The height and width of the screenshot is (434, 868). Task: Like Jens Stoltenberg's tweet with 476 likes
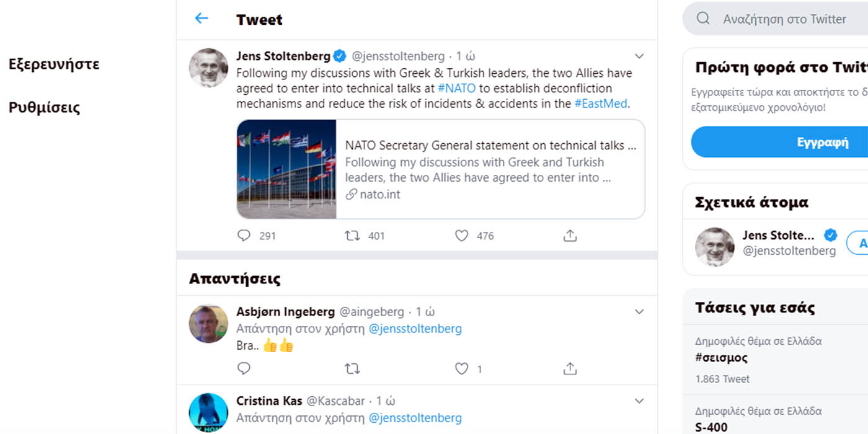(462, 236)
